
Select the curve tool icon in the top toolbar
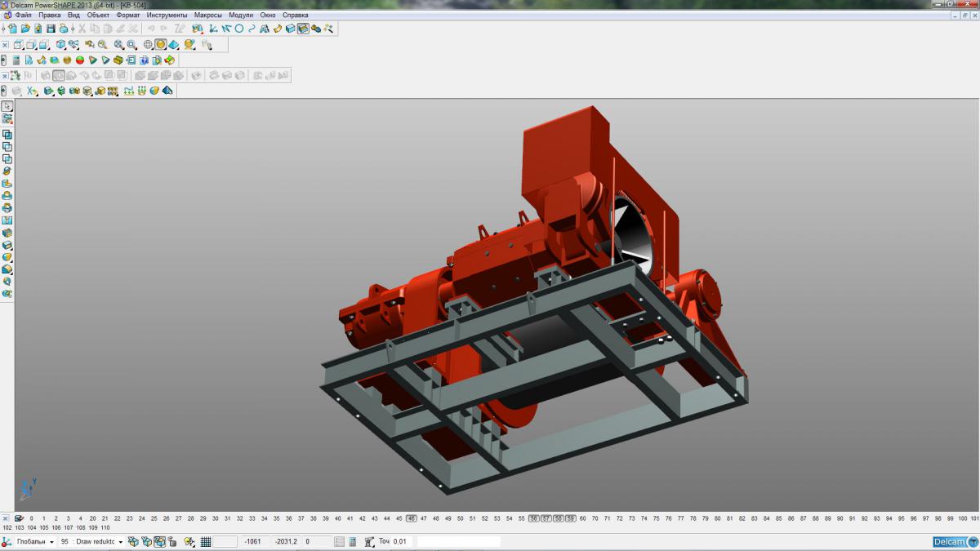pyautogui.click(x=252, y=28)
